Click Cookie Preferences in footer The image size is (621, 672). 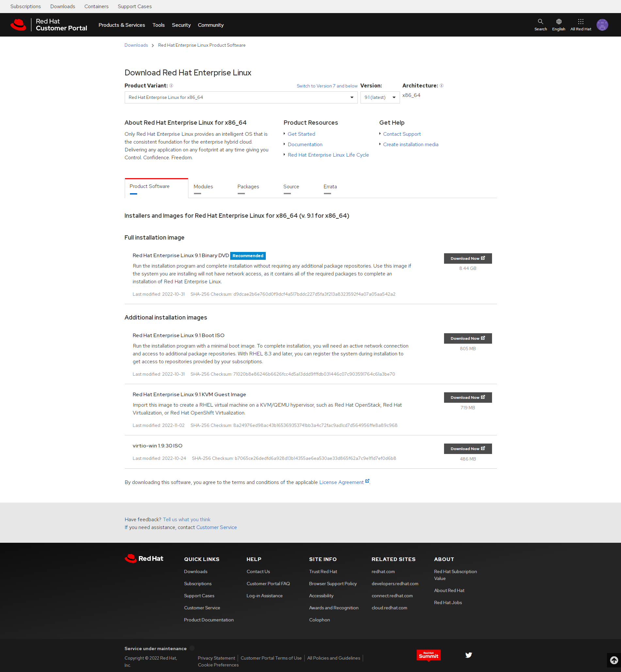pyautogui.click(x=218, y=665)
